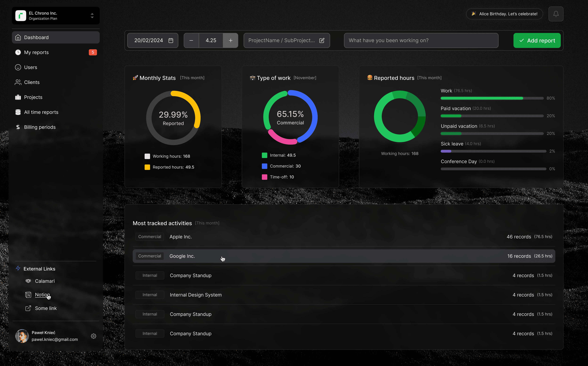Open the 20/02/2024 date field
The width and height of the screenshot is (588, 366).
[149, 40]
